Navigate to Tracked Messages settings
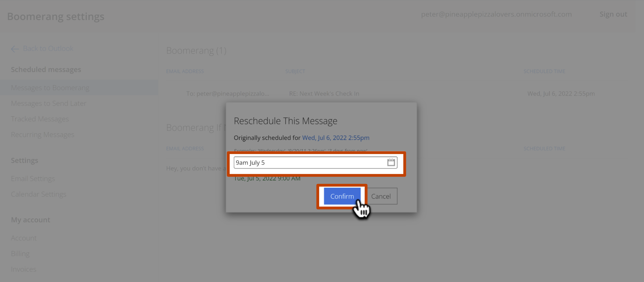 [40, 119]
